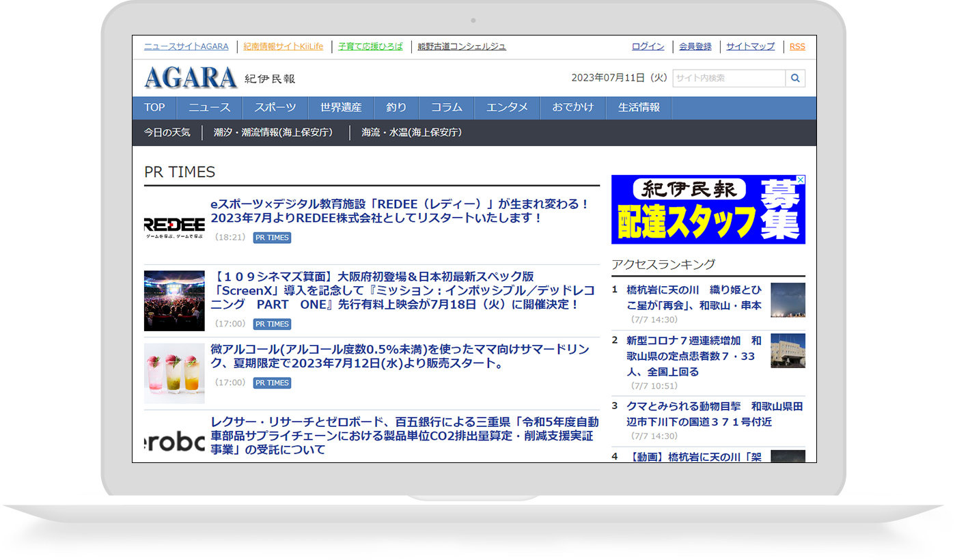
Task: Click the PR TIMES tag under 微アルコール article
Action: 272,382
